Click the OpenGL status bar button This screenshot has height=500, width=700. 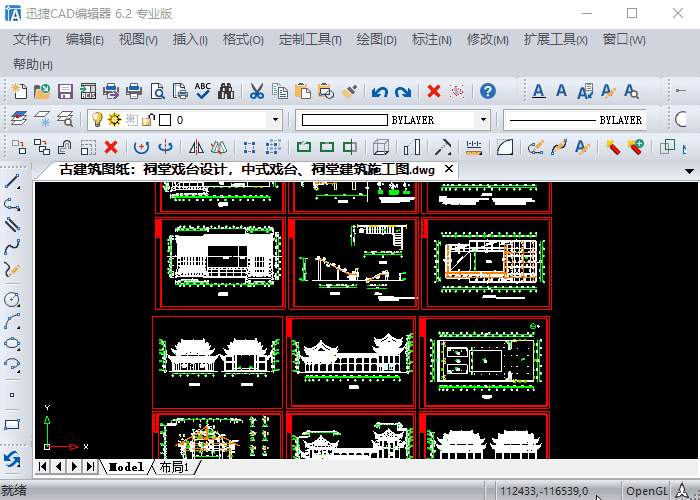tap(646, 490)
